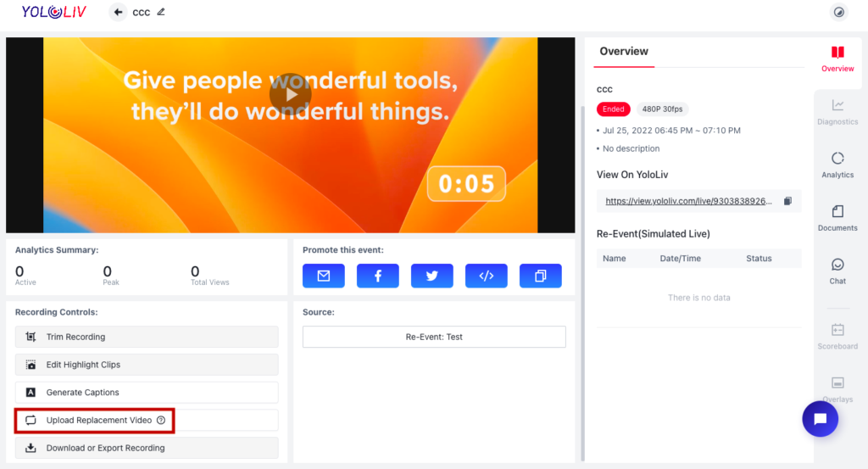Open the view.yololiv.com event link
The width and height of the screenshot is (868, 469).
(688, 201)
